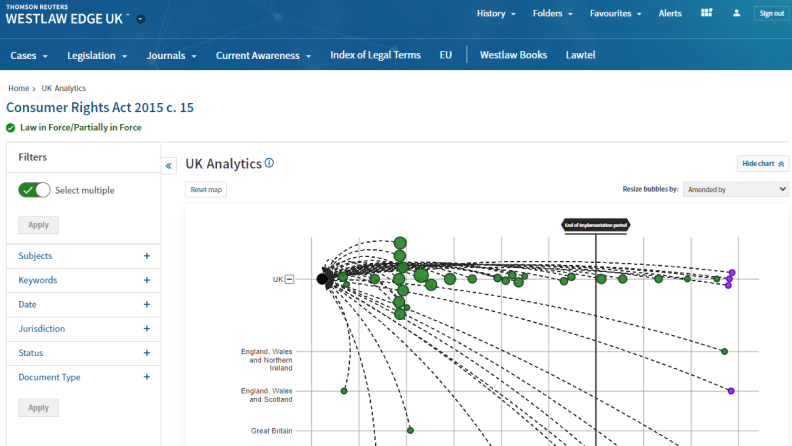Image resolution: width=792 pixels, height=446 pixels.
Task: Click the Hide chart button
Action: pos(763,163)
